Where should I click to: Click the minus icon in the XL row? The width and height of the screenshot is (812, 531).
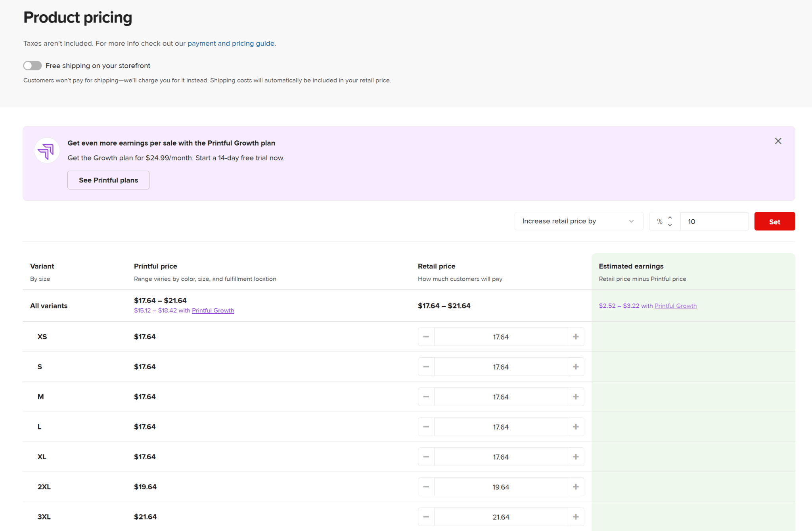(x=426, y=457)
